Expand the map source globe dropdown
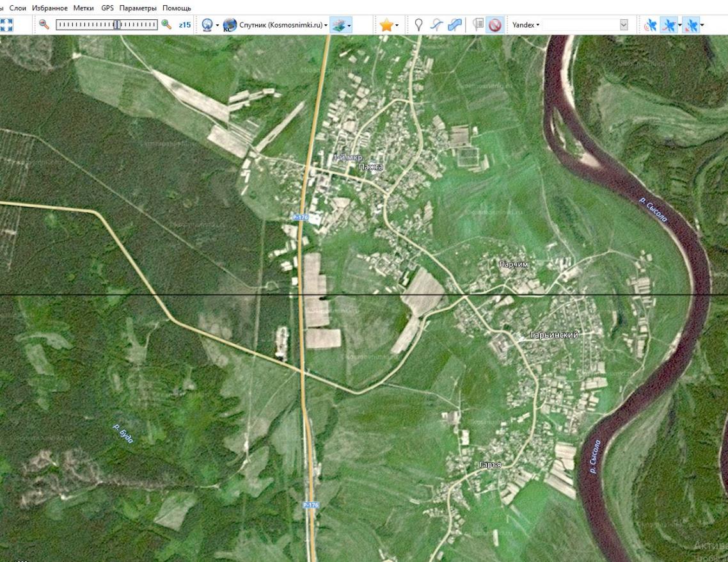This screenshot has width=728, height=562. 210,25
